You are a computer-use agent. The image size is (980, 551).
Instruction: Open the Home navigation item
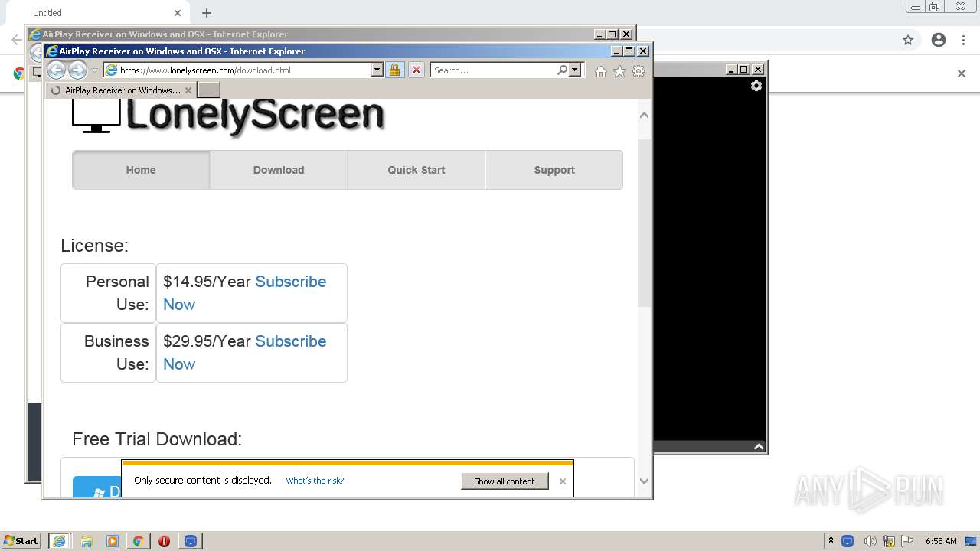[x=141, y=170]
